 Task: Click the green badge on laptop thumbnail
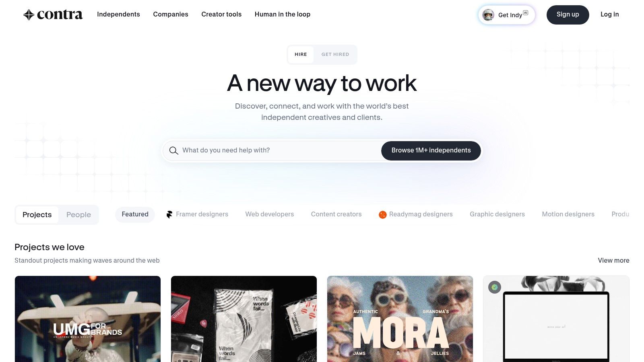(x=495, y=287)
